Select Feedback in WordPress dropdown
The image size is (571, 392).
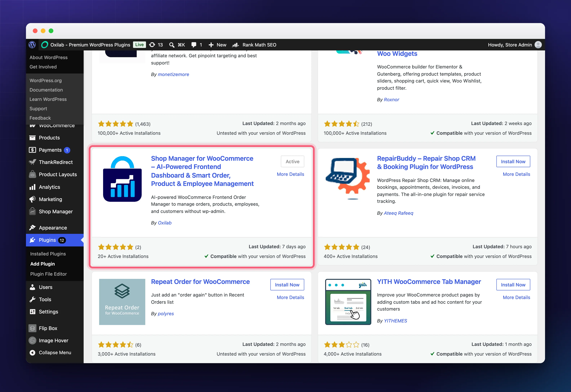[x=40, y=118]
